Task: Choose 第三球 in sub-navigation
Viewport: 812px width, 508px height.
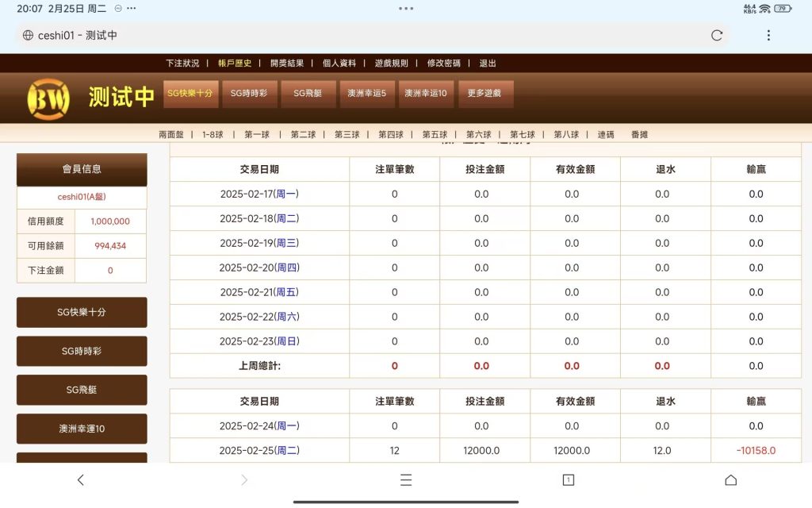Action: point(347,135)
